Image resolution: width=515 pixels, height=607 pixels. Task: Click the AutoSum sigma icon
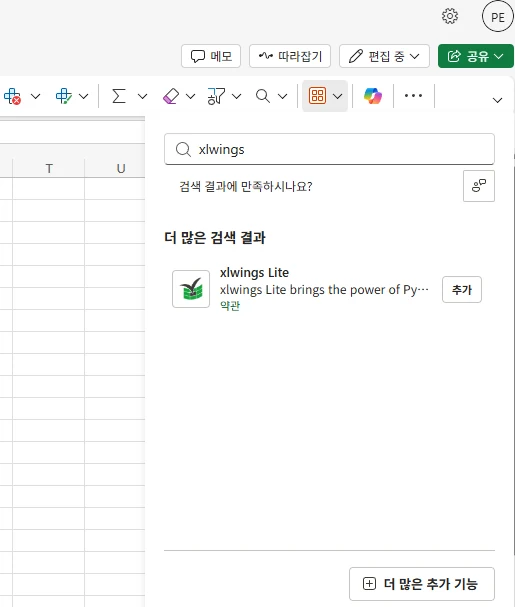[118, 96]
